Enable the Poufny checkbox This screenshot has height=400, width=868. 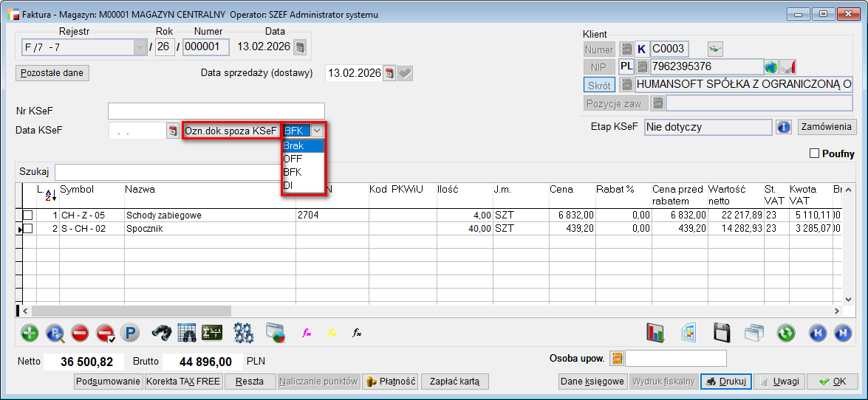click(x=816, y=154)
